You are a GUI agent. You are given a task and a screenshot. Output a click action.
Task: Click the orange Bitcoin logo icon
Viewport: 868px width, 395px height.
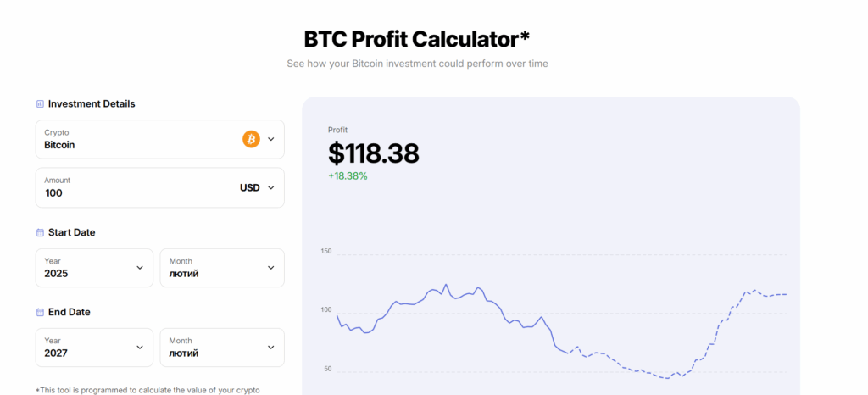[x=251, y=139]
